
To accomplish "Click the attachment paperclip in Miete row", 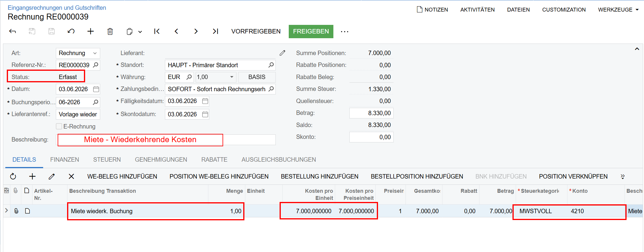I will (16, 211).
